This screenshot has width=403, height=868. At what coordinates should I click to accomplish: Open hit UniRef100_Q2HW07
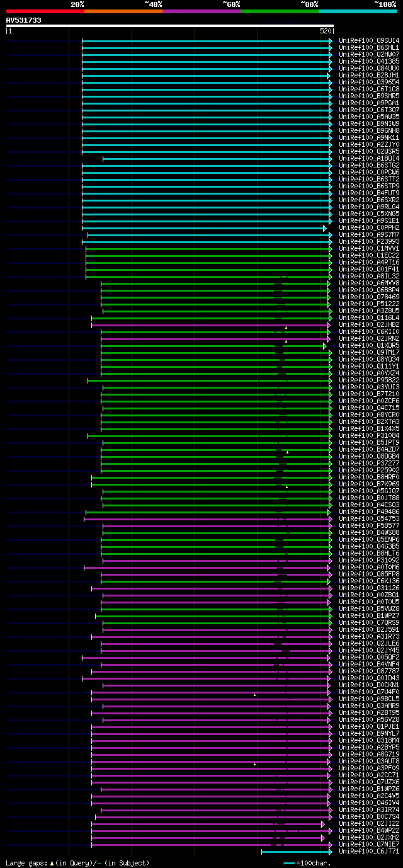pos(369,54)
